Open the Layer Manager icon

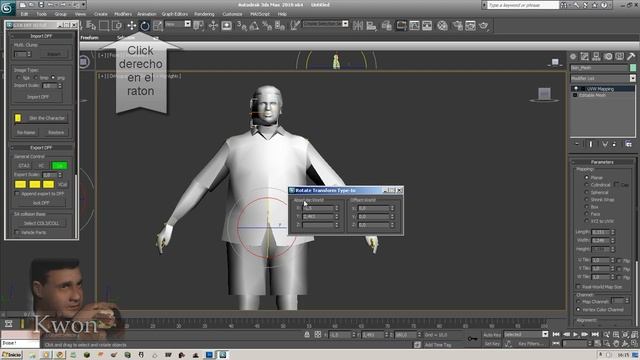[x=387, y=26]
